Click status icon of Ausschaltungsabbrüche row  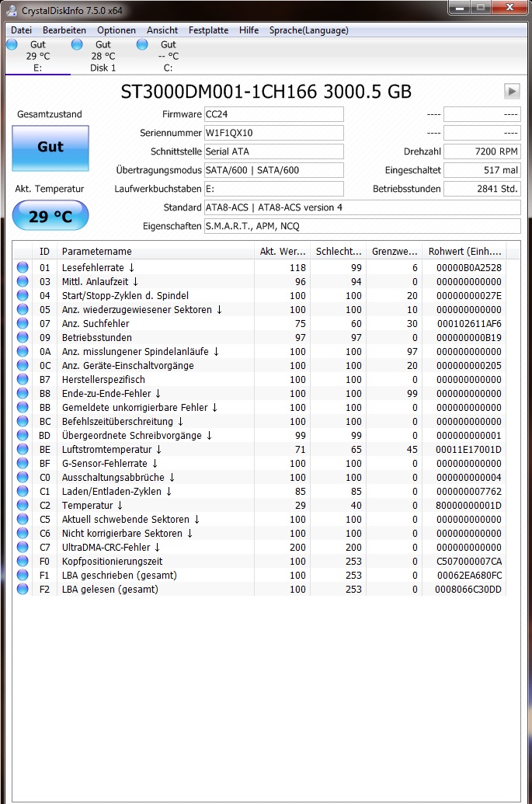[x=23, y=478]
